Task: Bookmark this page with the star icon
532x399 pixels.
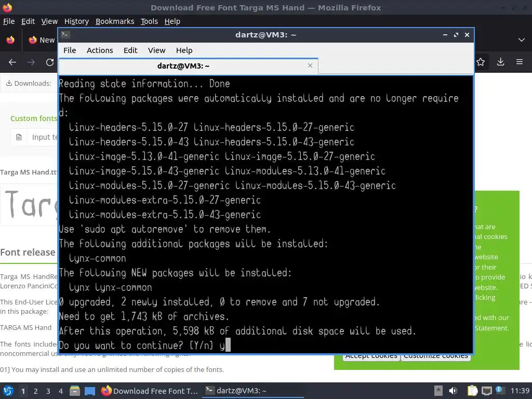Action: tap(481, 62)
